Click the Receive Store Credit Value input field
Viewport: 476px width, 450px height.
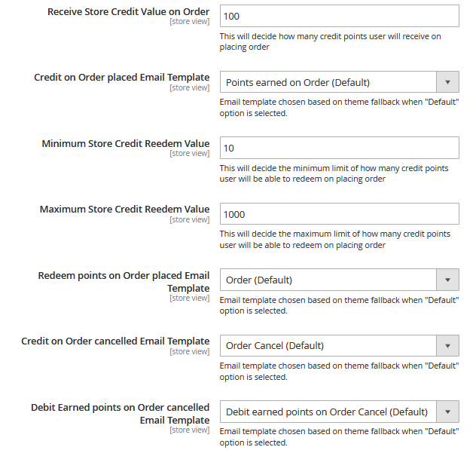point(339,16)
